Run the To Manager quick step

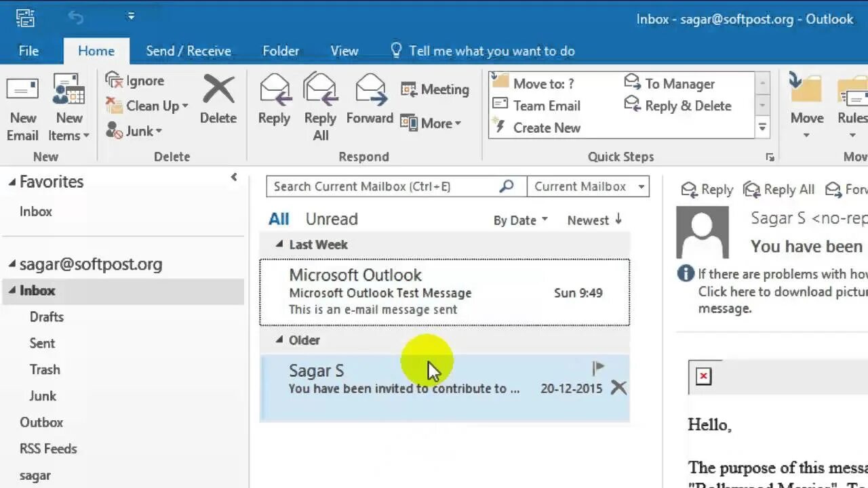point(670,83)
